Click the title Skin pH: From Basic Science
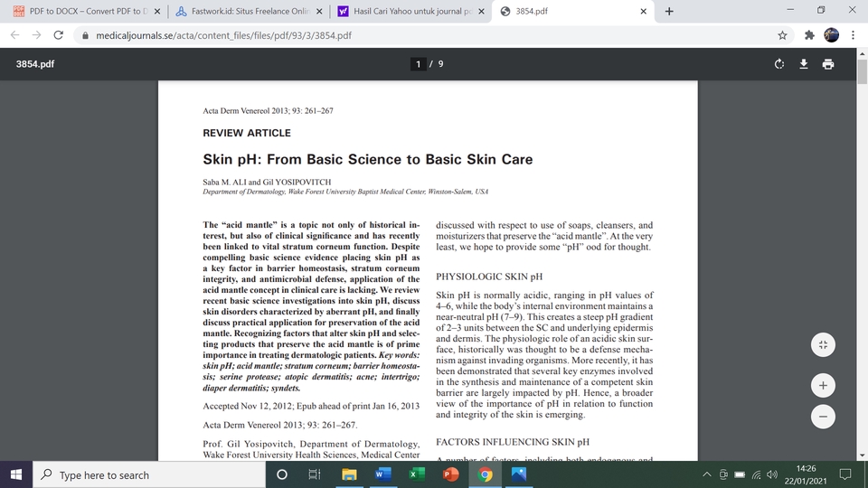Image resolution: width=868 pixels, height=488 pixels. [x=368, y=159]
